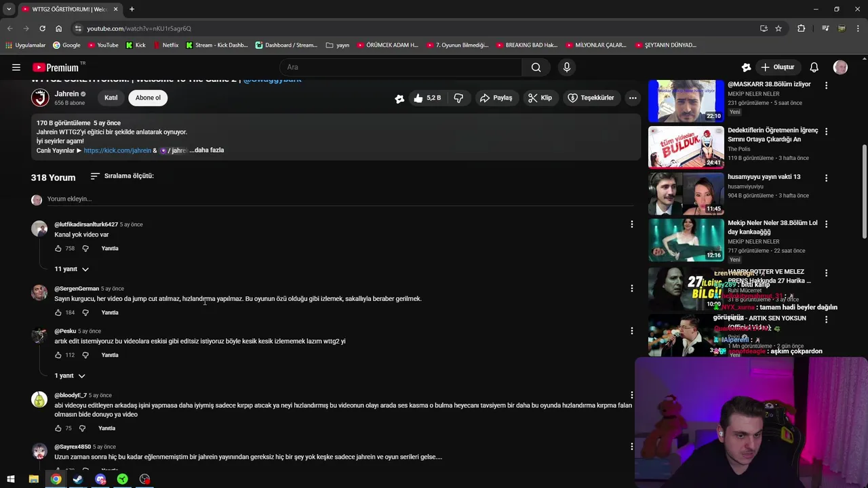Open the YouTube guide hamburger menu

[x=16, y=67]
